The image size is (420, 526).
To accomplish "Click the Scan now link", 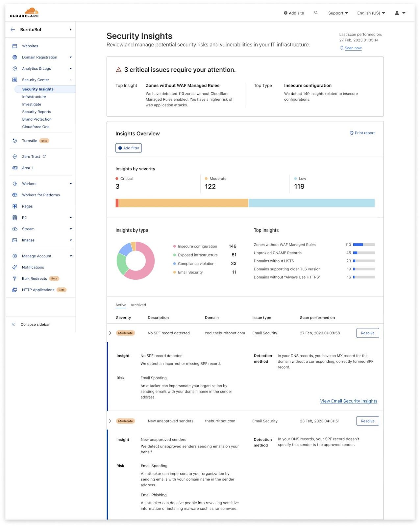I will click(x=353, y=48).
